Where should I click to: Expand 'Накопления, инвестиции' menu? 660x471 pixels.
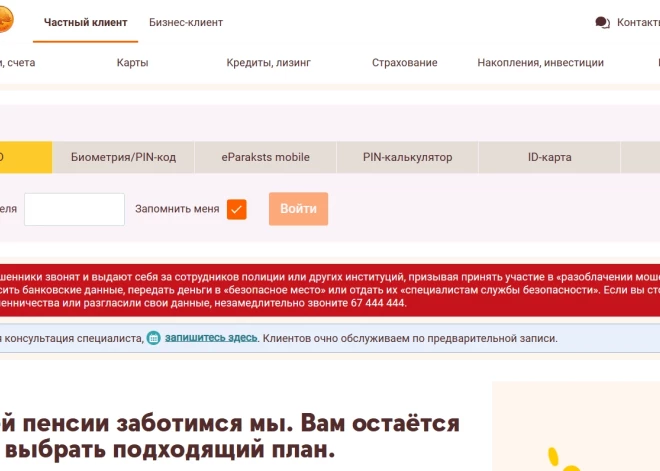click(x=540, y=63)
